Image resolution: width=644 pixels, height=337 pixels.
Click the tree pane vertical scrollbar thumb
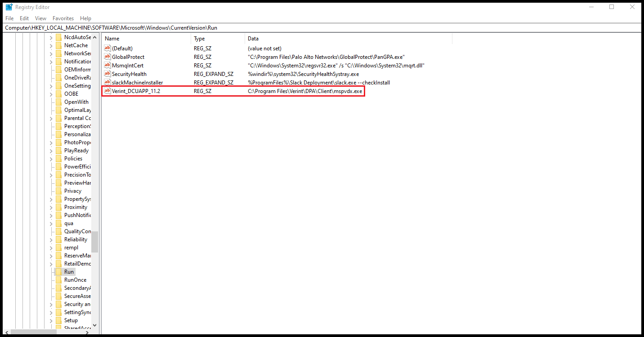pos(94,242)
